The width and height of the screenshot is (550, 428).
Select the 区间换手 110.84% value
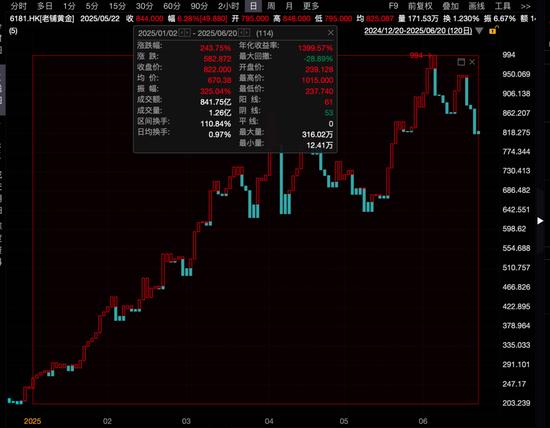[216, 124]
